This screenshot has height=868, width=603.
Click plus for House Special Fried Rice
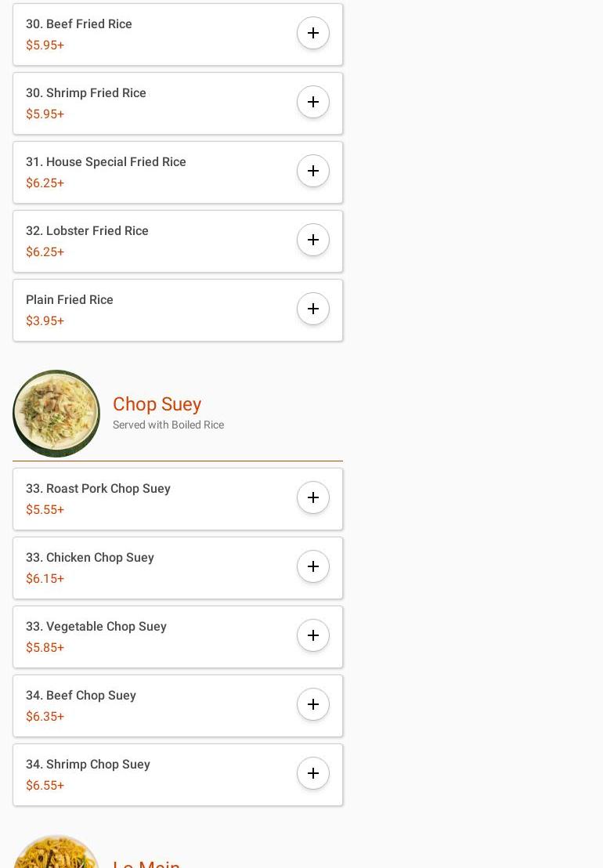(x=313, y=171)
